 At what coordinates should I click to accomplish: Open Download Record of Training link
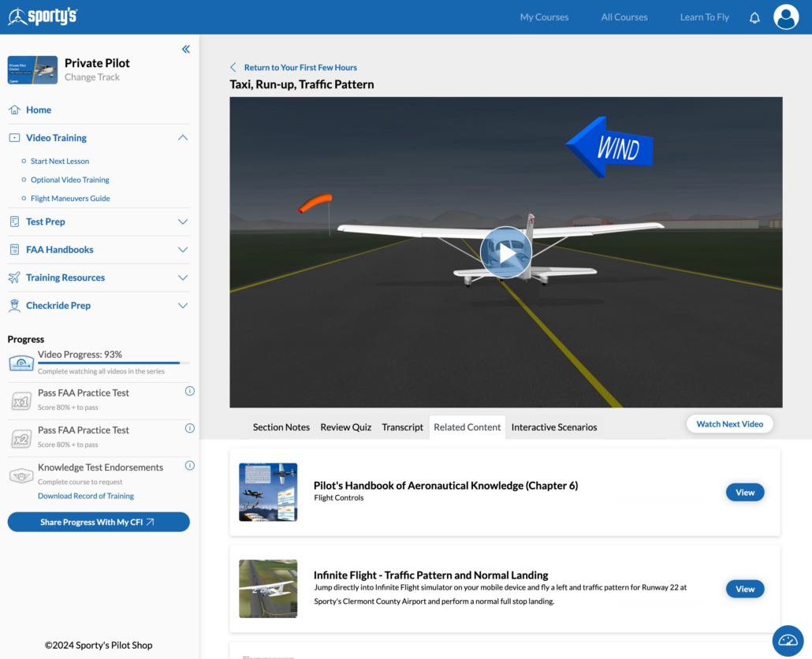85,495
